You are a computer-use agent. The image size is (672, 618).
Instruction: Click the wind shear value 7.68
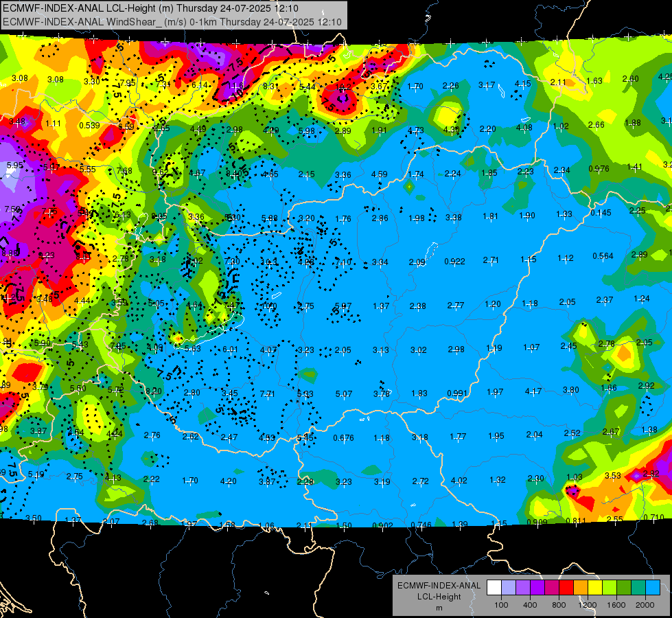coord(124,171)
